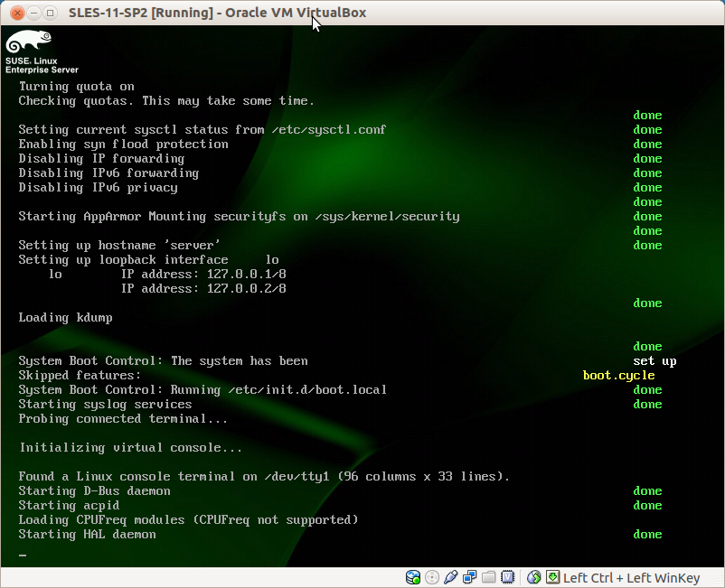Click 'IP address: 127.0.0.2/8'
The height and width of the screenshot is (588, 725).
pos(203,289)
